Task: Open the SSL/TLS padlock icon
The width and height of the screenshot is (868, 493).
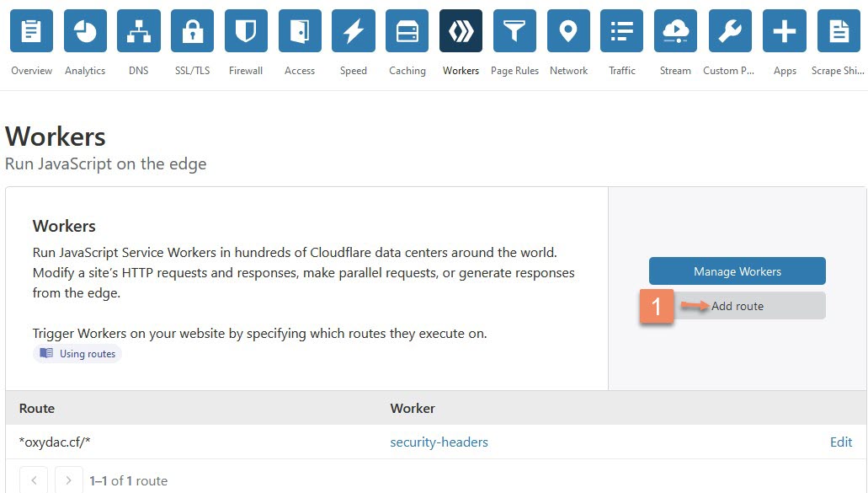Action: [x=192, y=31]
